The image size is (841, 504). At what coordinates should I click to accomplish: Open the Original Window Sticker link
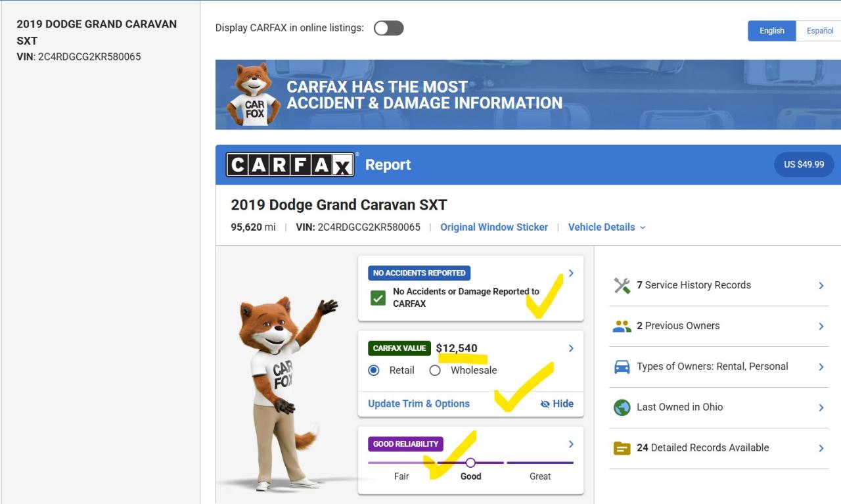point(494,227)
